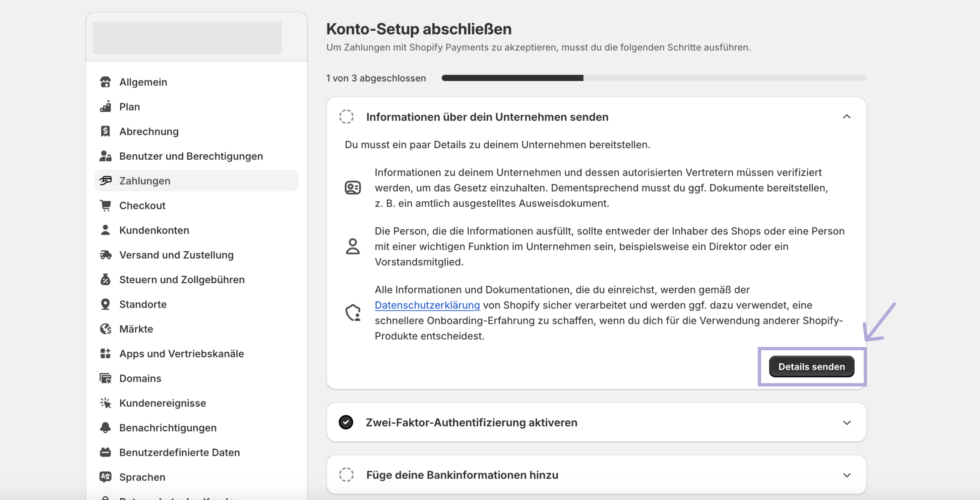Click the Zahlungen payment icon
Image resolution: width=980 pixels, height=500 pixels.
(x=105, y=181)
